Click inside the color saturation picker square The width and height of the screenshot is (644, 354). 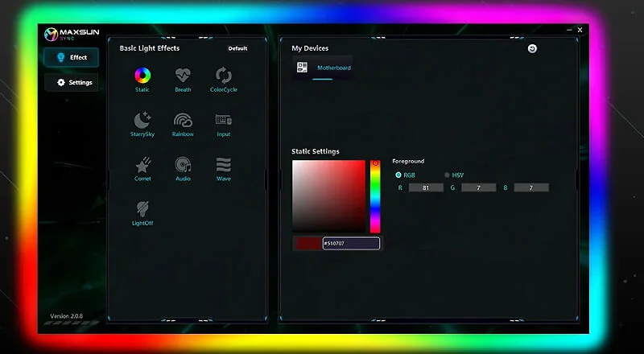pos(328,196)
